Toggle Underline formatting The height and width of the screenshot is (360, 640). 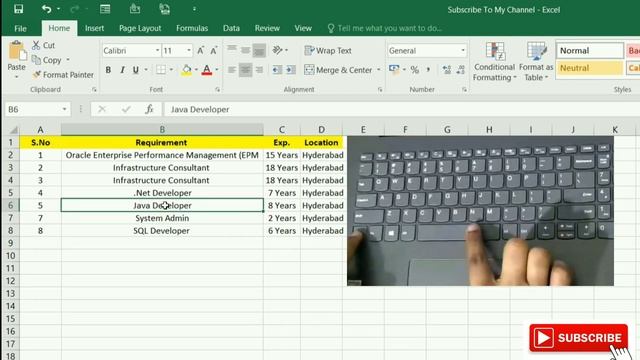click(x=136, y=70)
